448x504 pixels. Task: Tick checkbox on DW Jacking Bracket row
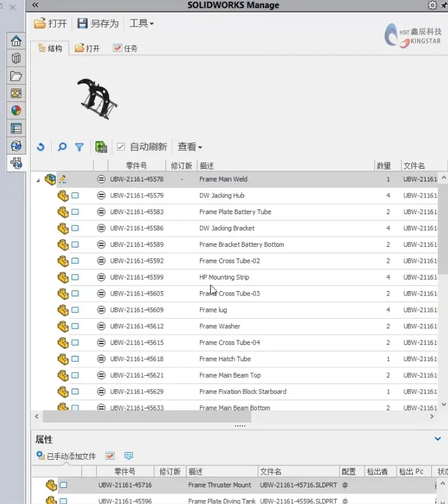coord(75,228)
